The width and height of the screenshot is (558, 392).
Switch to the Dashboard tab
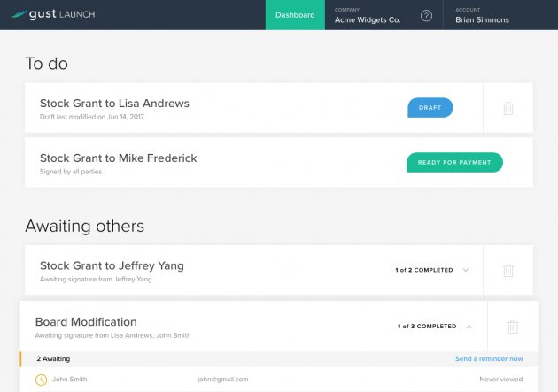click(x=295, y=15)
